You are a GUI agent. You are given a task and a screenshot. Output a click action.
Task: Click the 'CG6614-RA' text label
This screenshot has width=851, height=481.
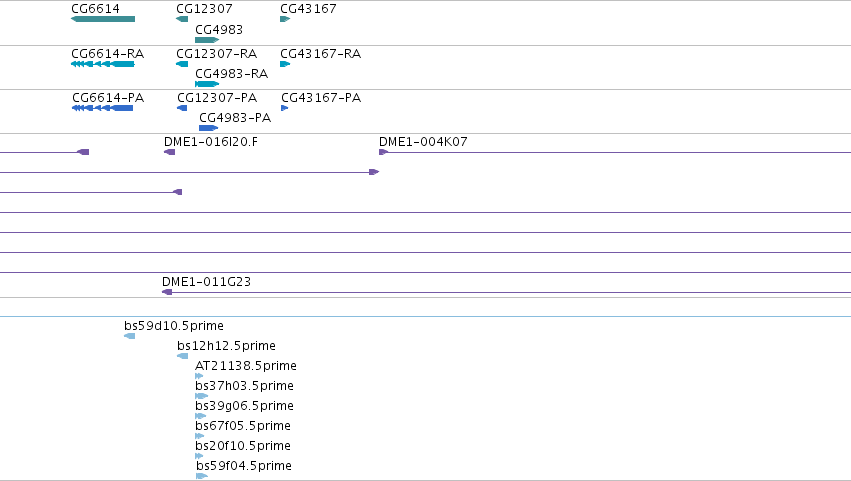coord(107,54)
